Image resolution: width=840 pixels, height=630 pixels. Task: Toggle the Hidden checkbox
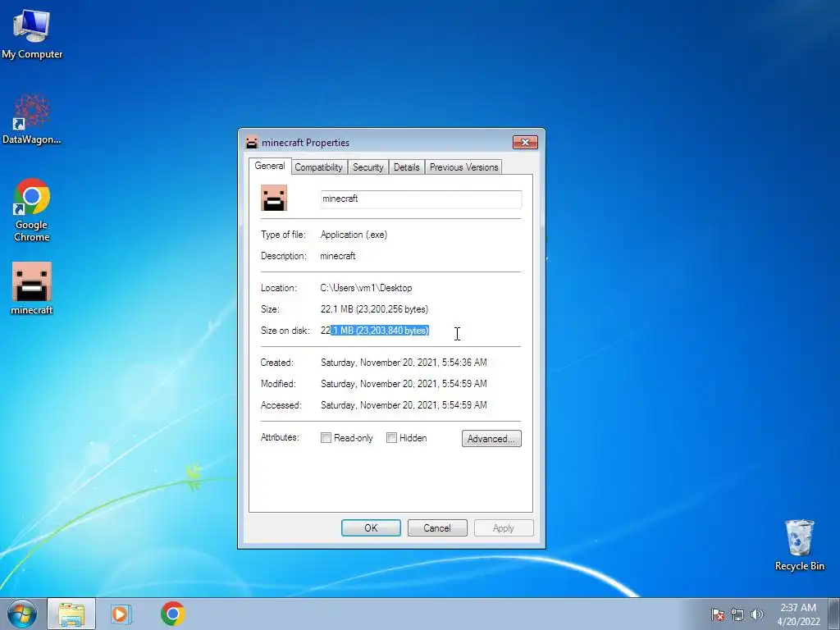tap(391, 438)
